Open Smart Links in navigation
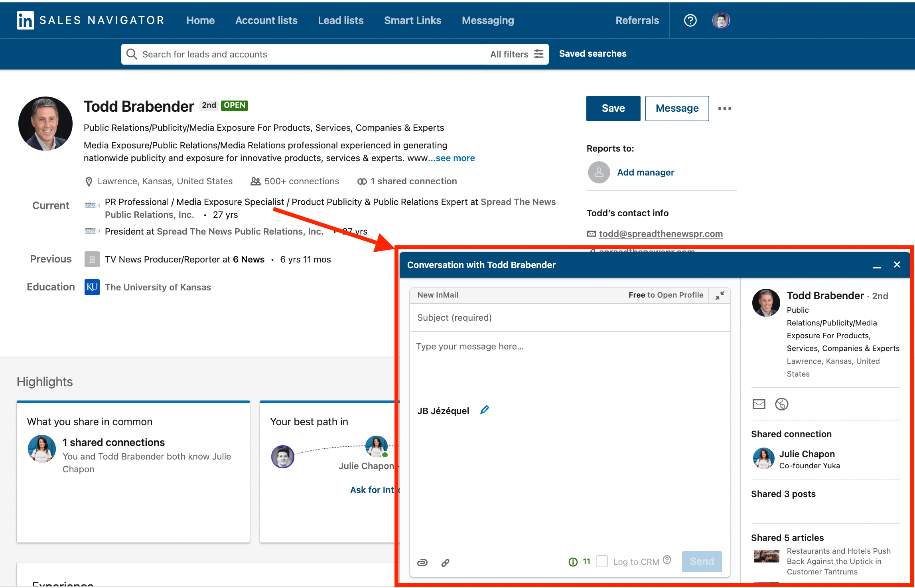The image size is (915, 588). pyautogui.click(x=412, y=20)
